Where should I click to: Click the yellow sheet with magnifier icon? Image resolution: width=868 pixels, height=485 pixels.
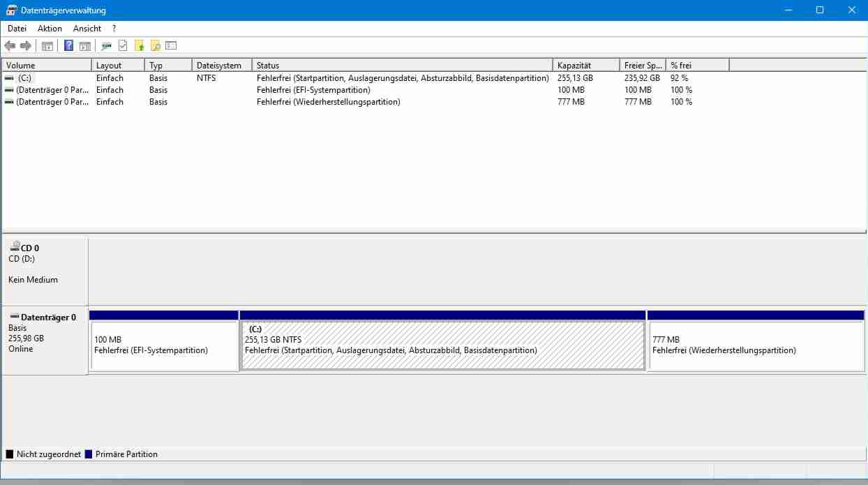point(156,46)
